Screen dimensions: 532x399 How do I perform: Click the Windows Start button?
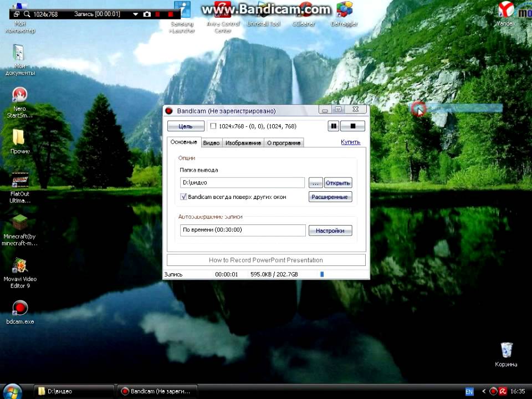13,392
